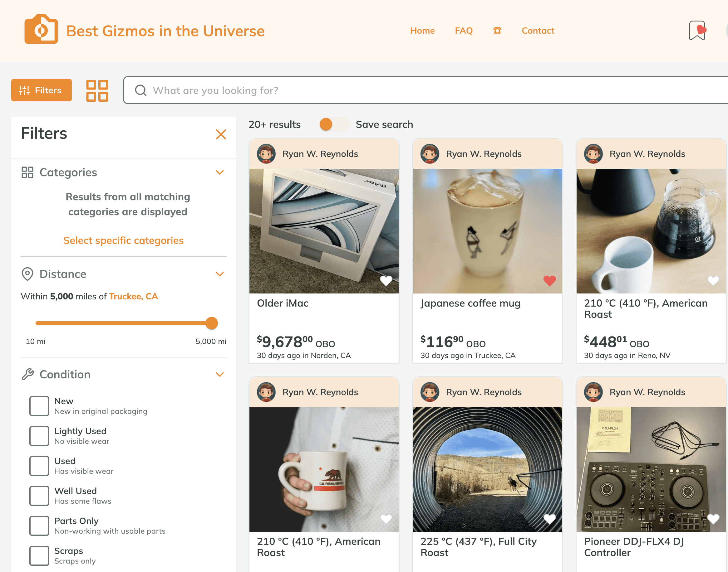728x572 pixels.
Task: Collapse the Condition filter section
Action: [219, 374]
